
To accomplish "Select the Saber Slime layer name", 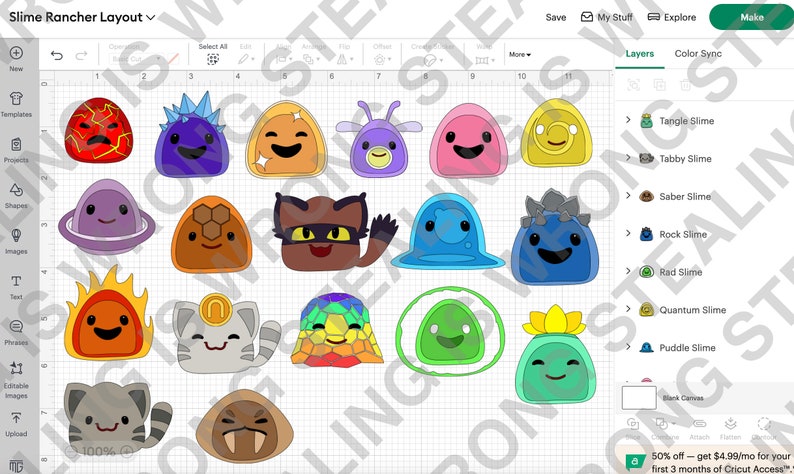I will (685, 196).
